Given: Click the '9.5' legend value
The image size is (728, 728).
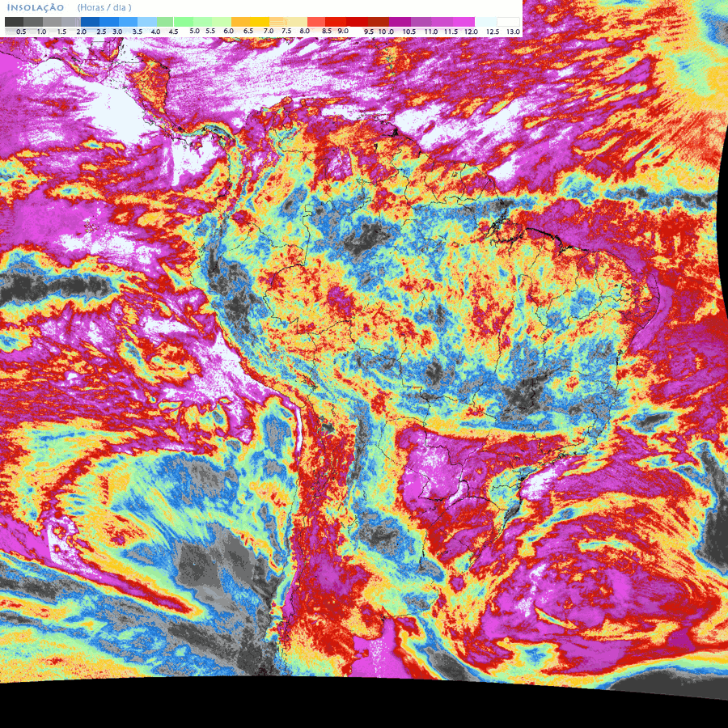Looking at the screenshot, I should (369, 32).
